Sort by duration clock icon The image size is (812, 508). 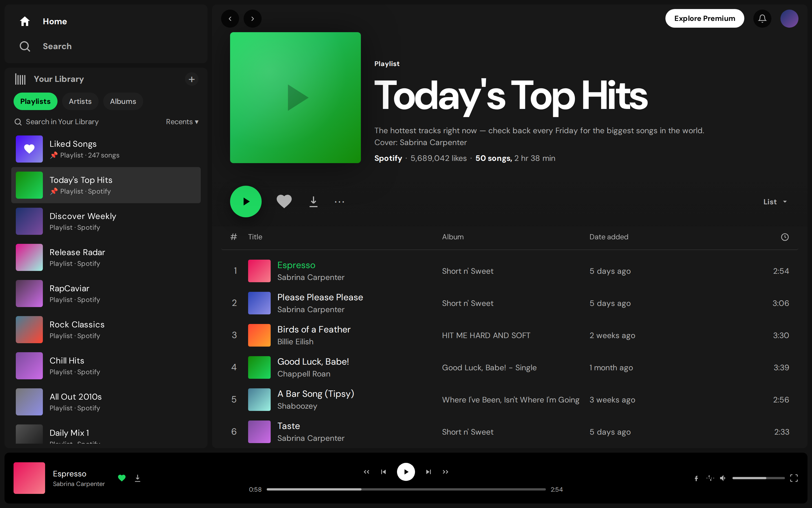point(784,237)
